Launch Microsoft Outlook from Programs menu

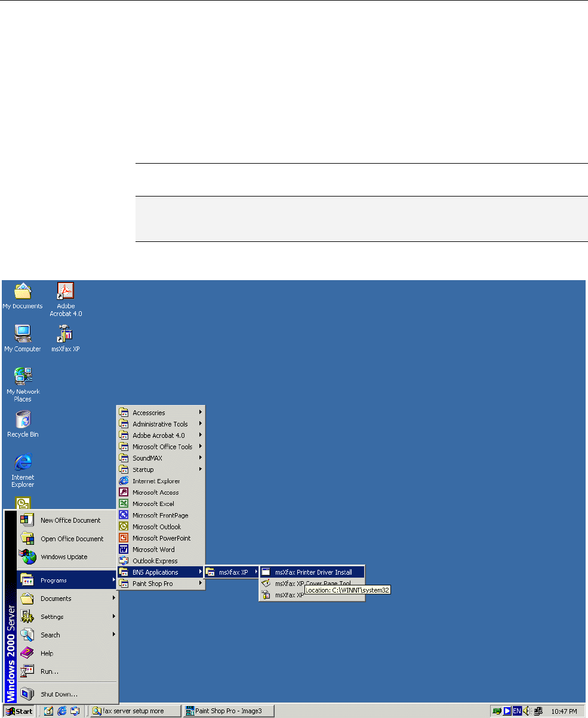[x=161, y=526]
